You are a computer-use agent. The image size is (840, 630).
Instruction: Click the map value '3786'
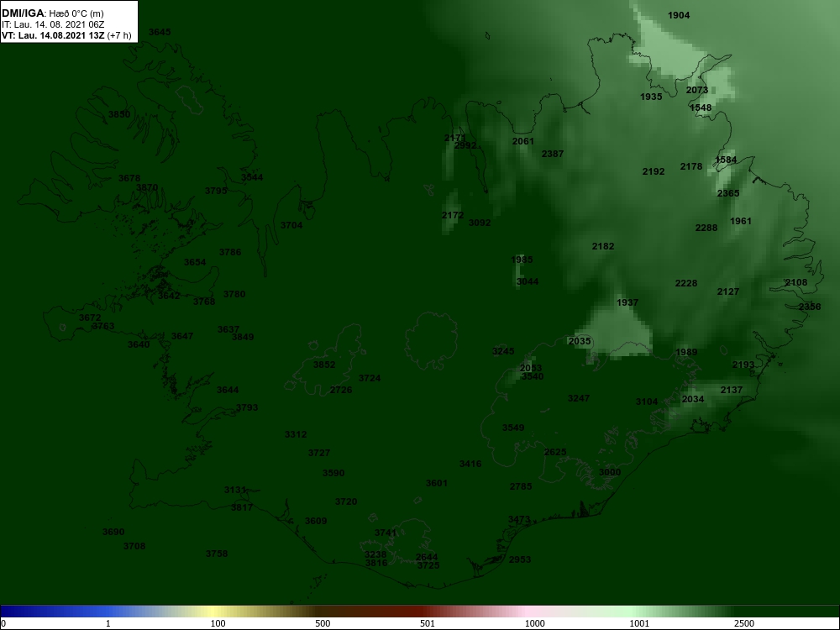(x=230, y=252)
